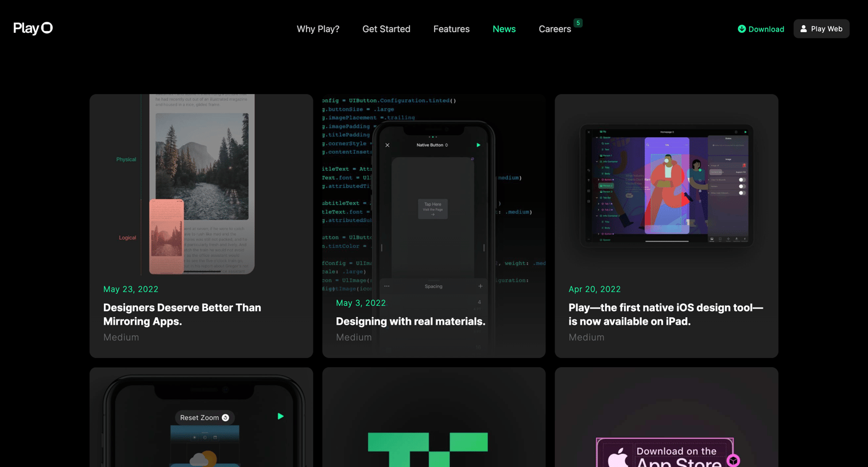Click the Play logo in the header
The width and height of the screenshot is (868, 467).
point(33,28)
